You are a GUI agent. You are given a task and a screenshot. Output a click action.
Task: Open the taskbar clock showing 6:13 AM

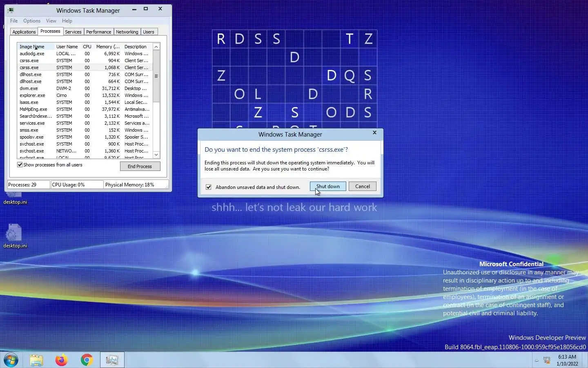(x=567, y=360)
